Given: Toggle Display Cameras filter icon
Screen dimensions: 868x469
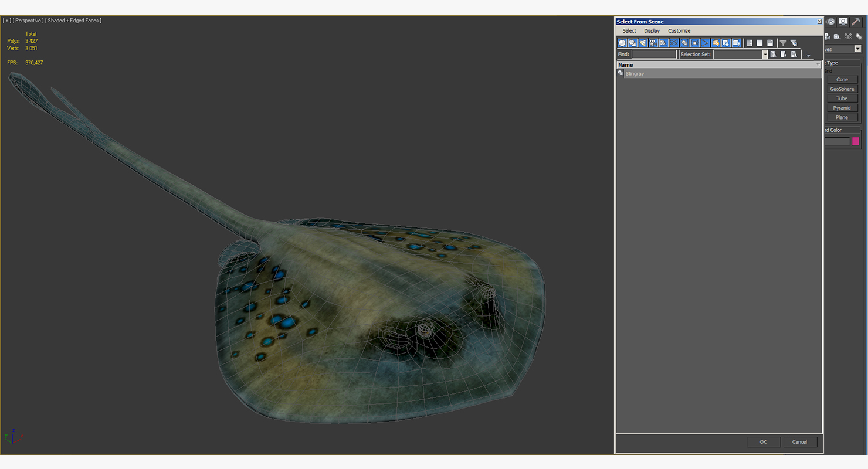Looking at the screenshot, I should pos(653,43).
